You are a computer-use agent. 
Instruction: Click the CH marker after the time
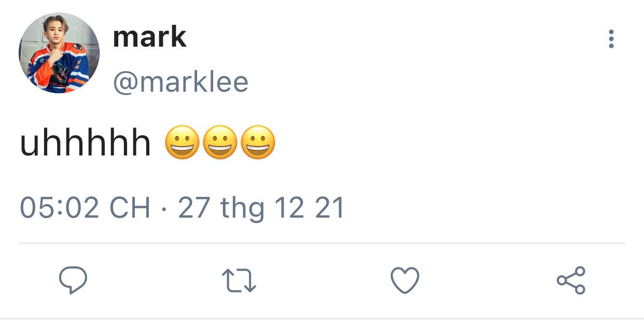(130, 208)
